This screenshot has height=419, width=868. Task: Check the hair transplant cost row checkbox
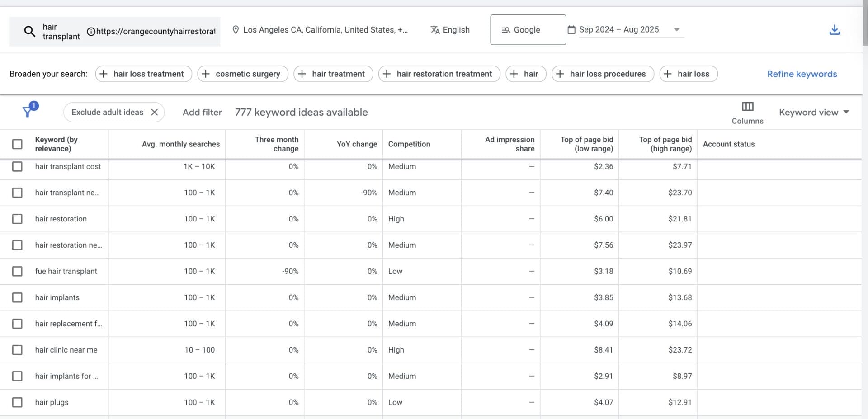click(x=17, y=166)
